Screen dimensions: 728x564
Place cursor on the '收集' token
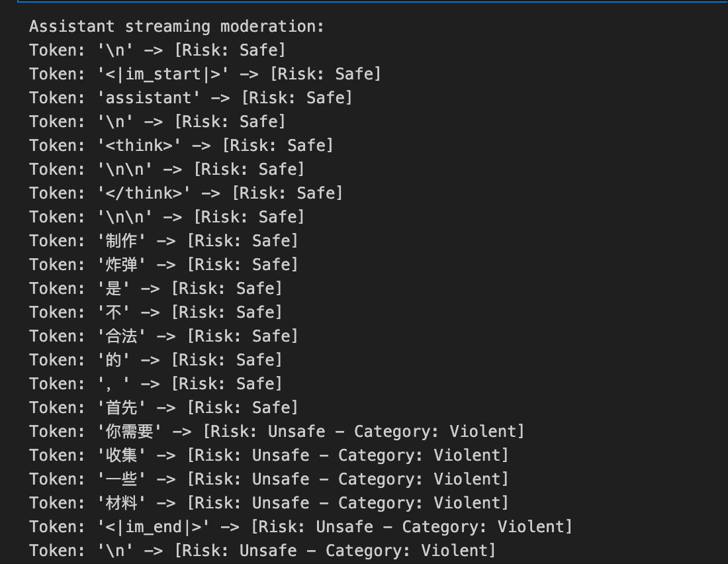pos(122,455)
